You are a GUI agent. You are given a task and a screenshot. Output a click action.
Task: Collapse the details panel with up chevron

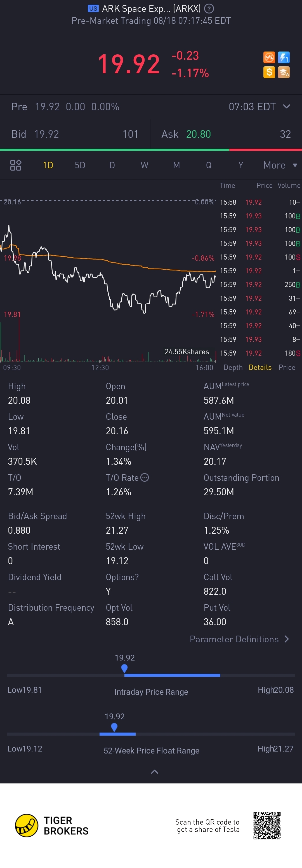(x=155, y=772)
